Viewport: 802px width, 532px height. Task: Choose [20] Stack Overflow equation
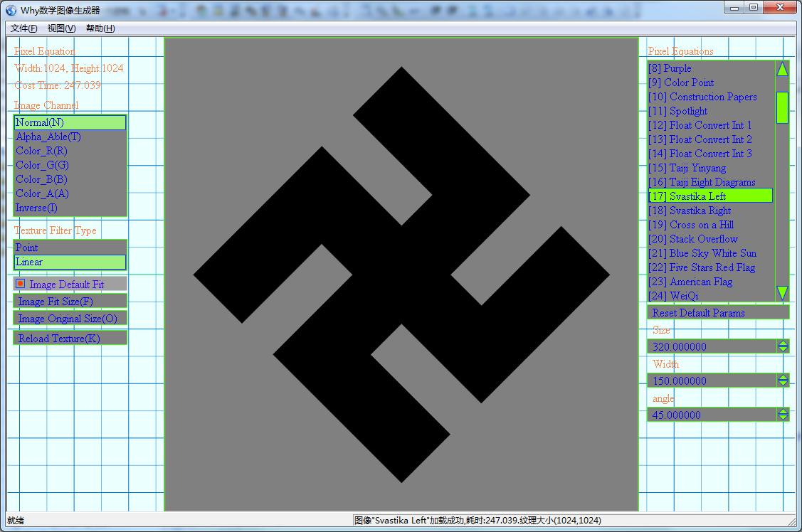[x=703, y=239]
